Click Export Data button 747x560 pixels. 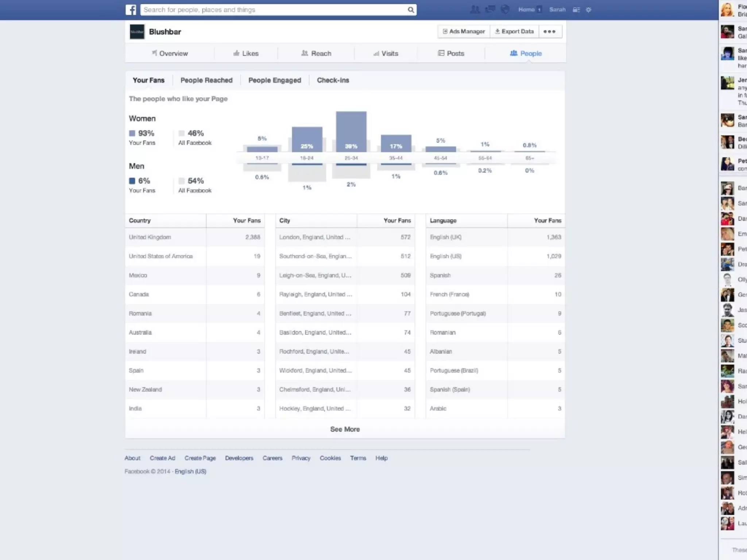(514, 32)
